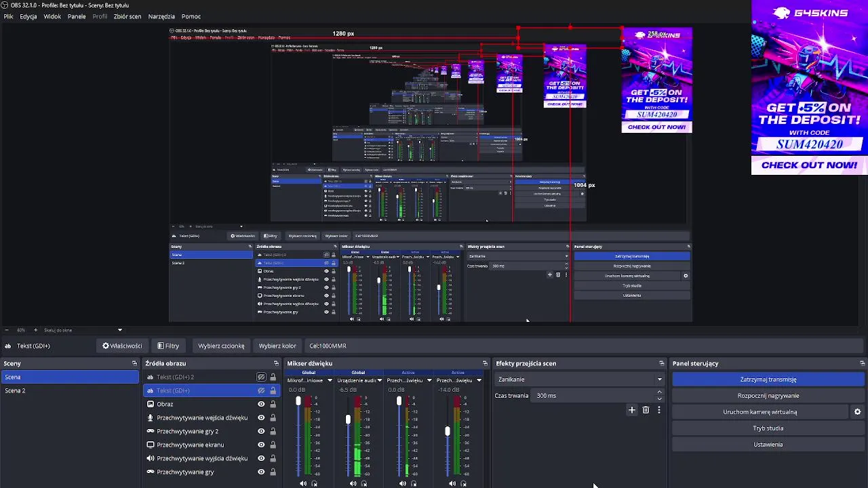Viewport: 868px width, 488px height.
Task: Open the Edycja menu
Action: click(x=28, y=16)
